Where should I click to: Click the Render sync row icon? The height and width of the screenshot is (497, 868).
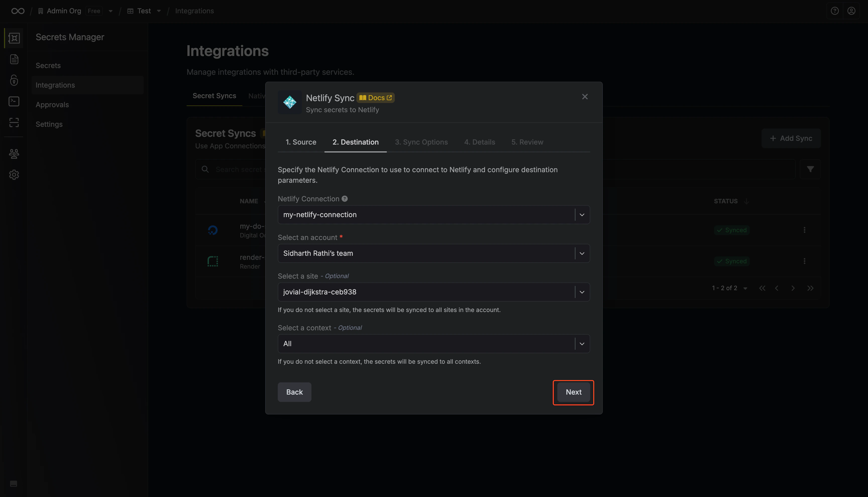213,261
